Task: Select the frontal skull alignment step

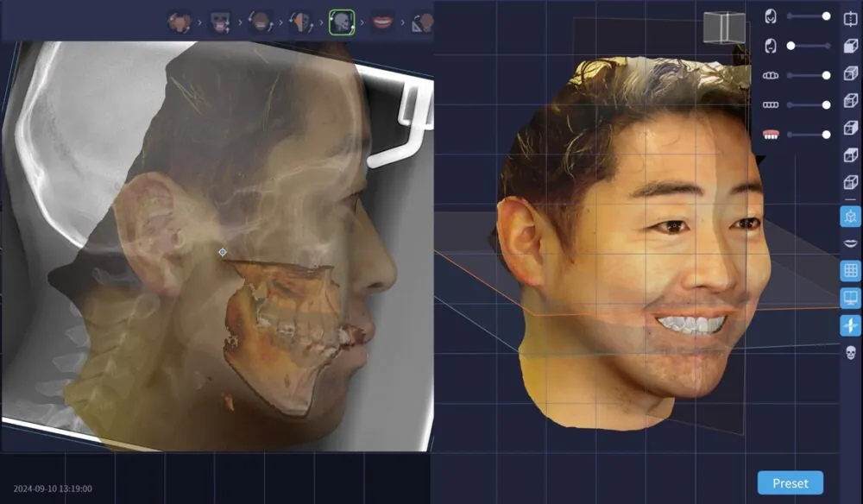Action: pos(220,22)
